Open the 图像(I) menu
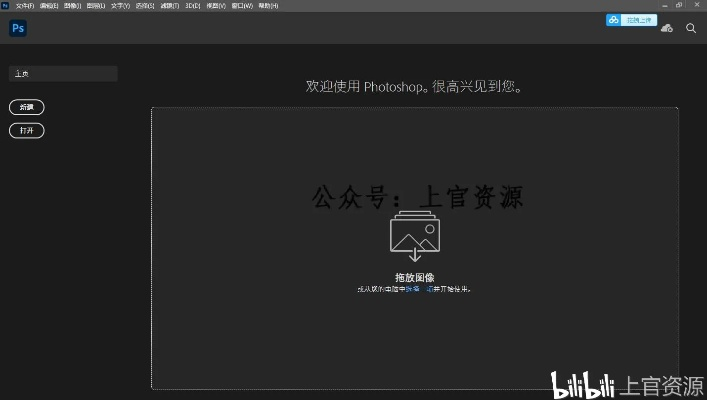Image resolution: width=707 pixels, height=400 pixels. [x=72, y=6]
